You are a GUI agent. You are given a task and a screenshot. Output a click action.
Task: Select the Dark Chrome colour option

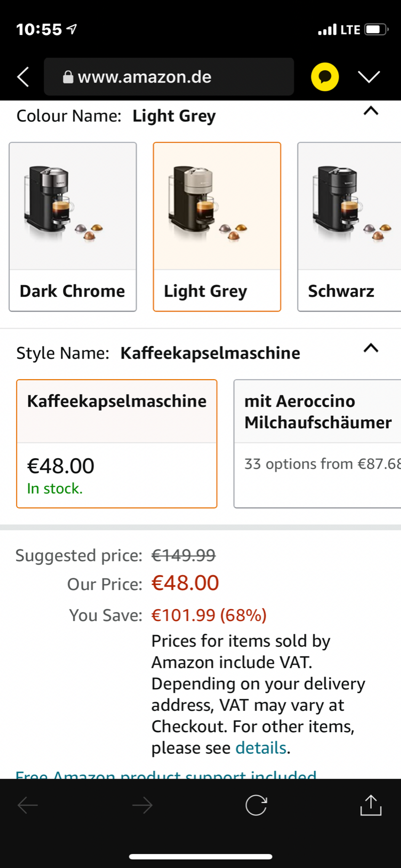click(x=73, y=227)
